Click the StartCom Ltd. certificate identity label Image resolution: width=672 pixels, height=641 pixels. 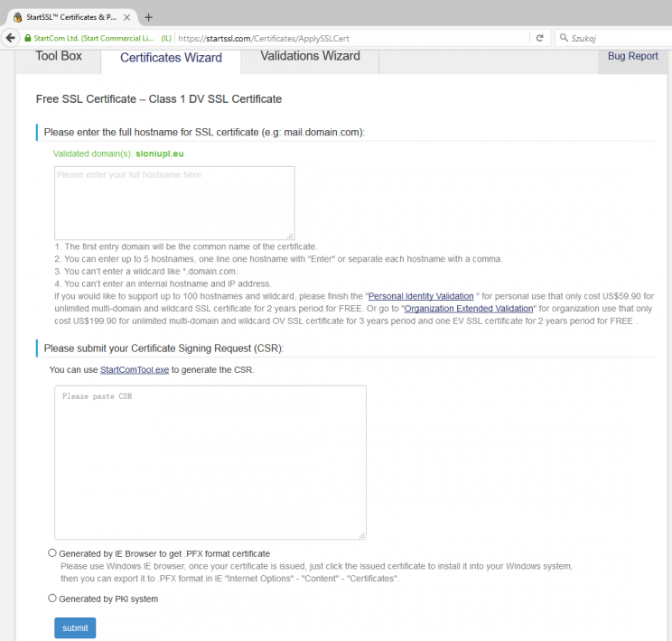pos(93,38)
